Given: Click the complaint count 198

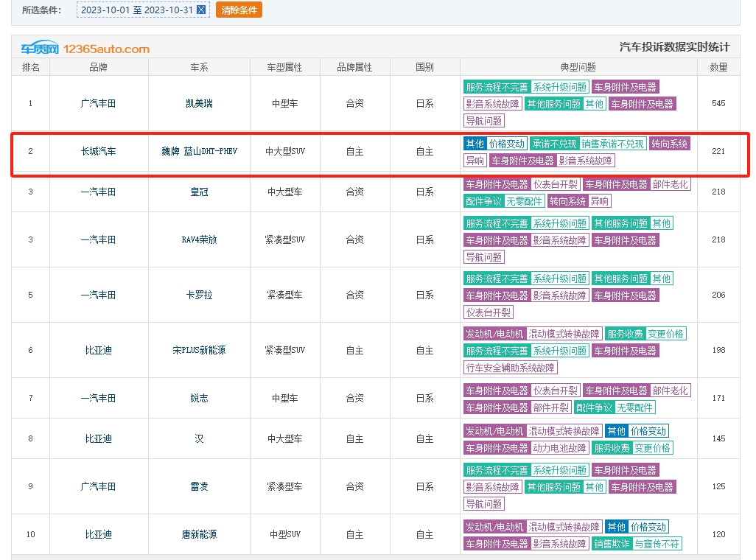Looking at the screenshot, I should 718,350.
